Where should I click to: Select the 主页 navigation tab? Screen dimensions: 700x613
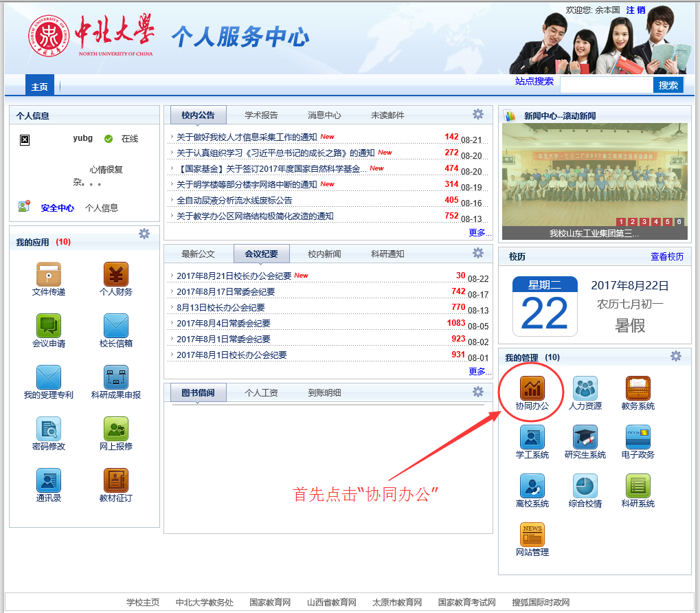(x=40, y=87)
